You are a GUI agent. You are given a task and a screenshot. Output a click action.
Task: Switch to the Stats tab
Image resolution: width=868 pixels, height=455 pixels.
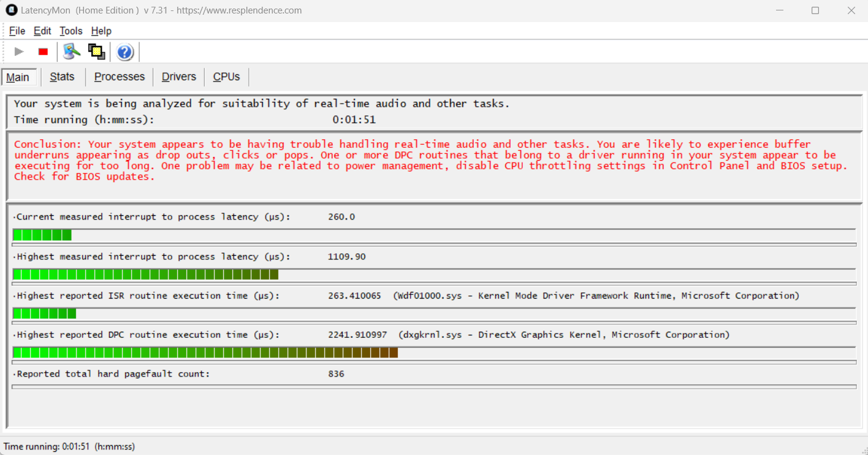62,77
